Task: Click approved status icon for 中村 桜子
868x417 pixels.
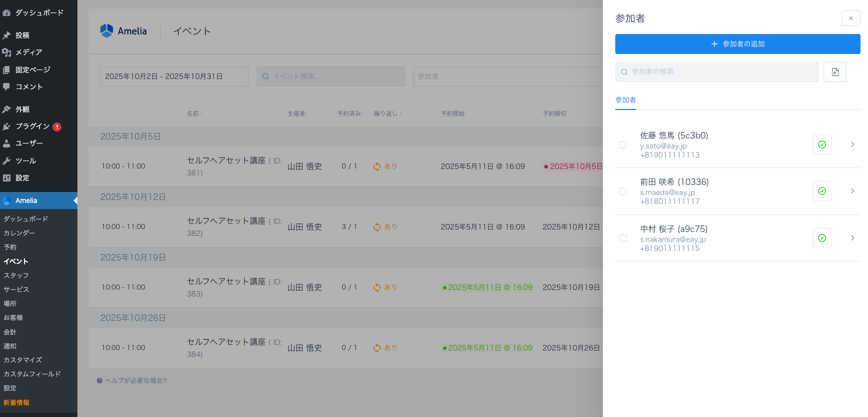Action: 822,238
